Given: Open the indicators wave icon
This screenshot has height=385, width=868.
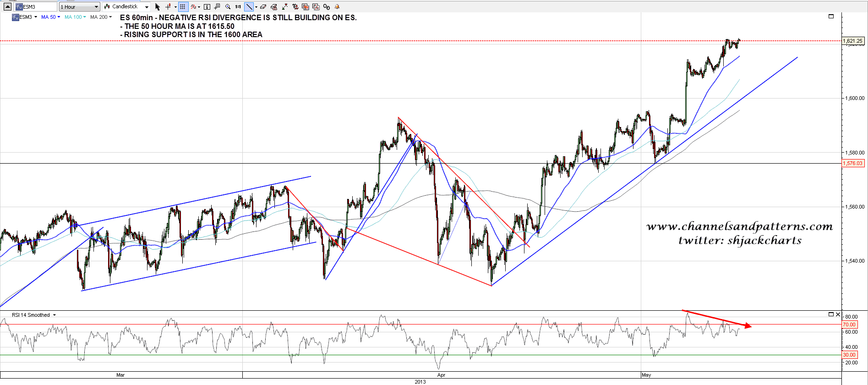Looking at the screenshot, I should (x=194, y=7).
